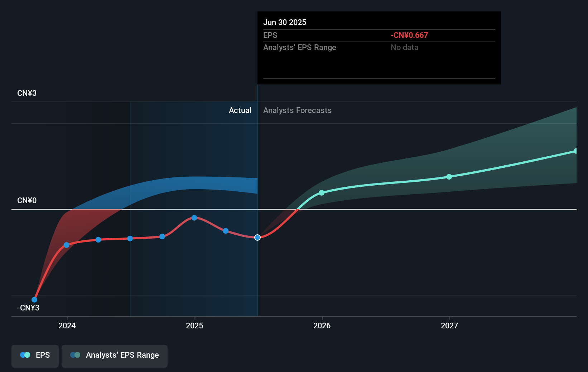Click the Analysts Forecasts section label
588x372 pixels.
pyautogui.click(x=297, y=110)
